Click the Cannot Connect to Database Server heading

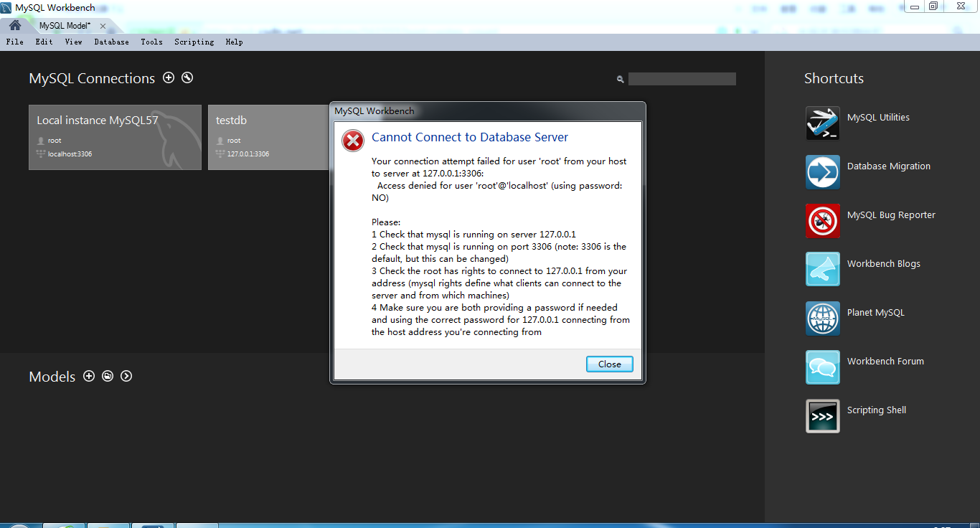pyautogui.click(x=470, y=138)
